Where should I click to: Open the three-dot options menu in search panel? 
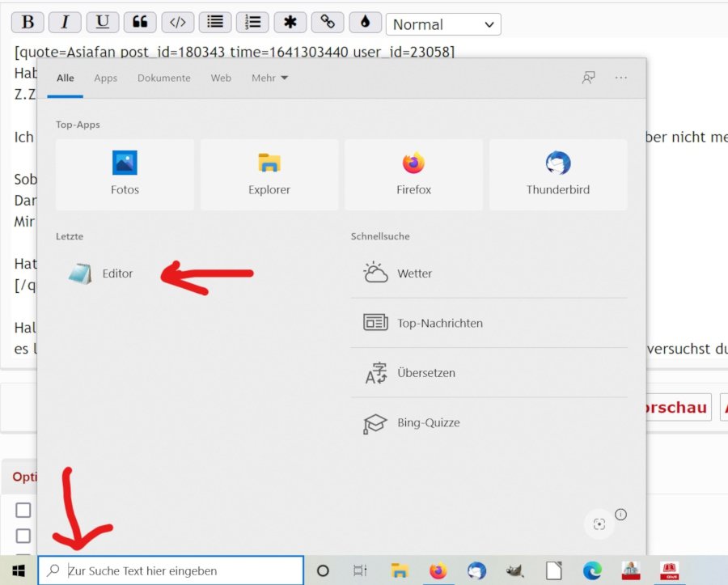point(621,78)
